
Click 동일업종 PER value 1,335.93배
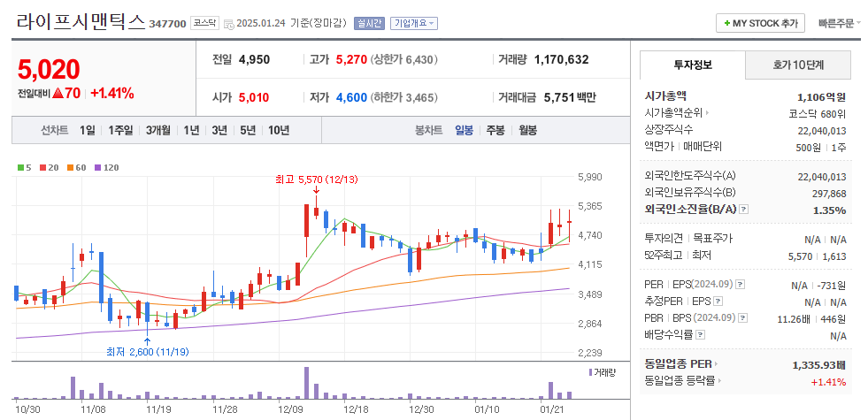click(x=819, y=365)
